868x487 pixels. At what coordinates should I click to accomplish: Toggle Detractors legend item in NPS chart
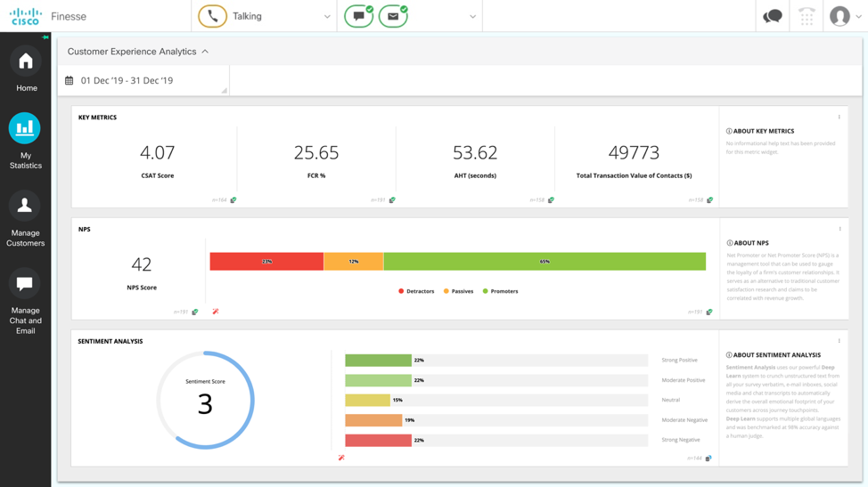pyautogui.click(x=416, y=291)
